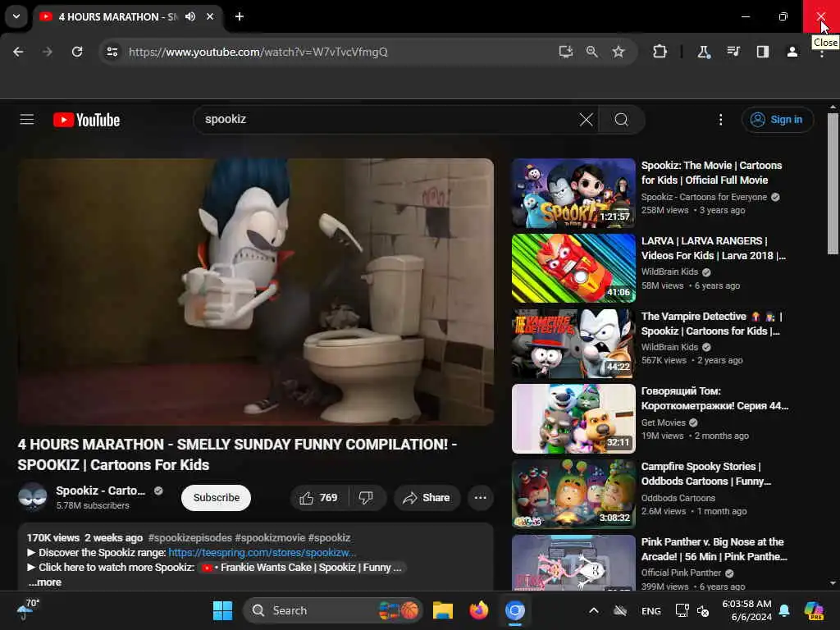Open Chrome Labs flask icon
840x630 pixels.
click(x=703, y=52)
